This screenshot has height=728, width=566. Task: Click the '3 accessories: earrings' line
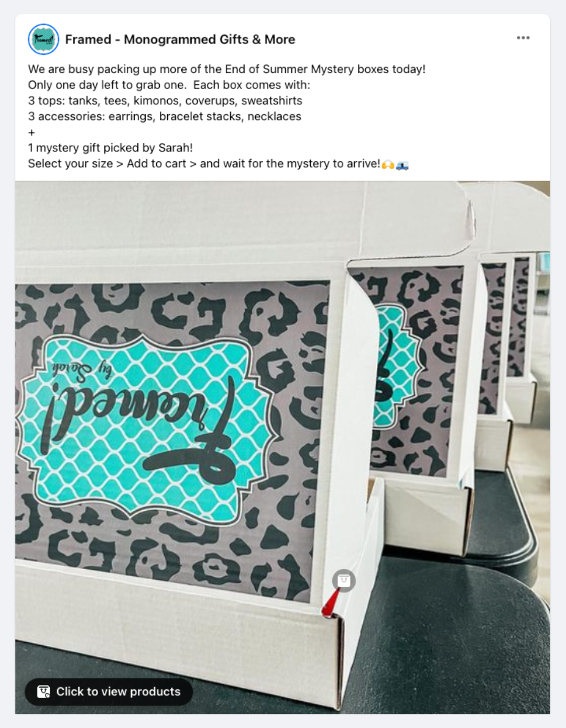coord(165,116)
